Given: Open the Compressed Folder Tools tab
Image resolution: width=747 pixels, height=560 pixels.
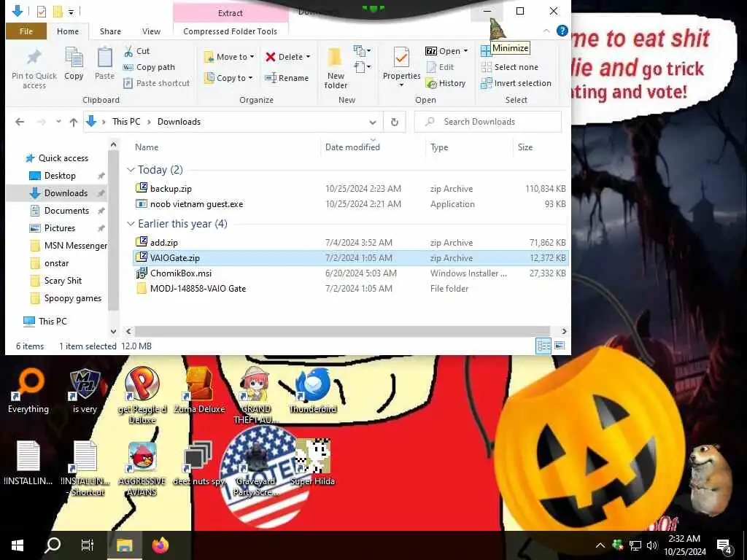Looking at the screenshot, I should pyautogui.click(x=230, y=31).
